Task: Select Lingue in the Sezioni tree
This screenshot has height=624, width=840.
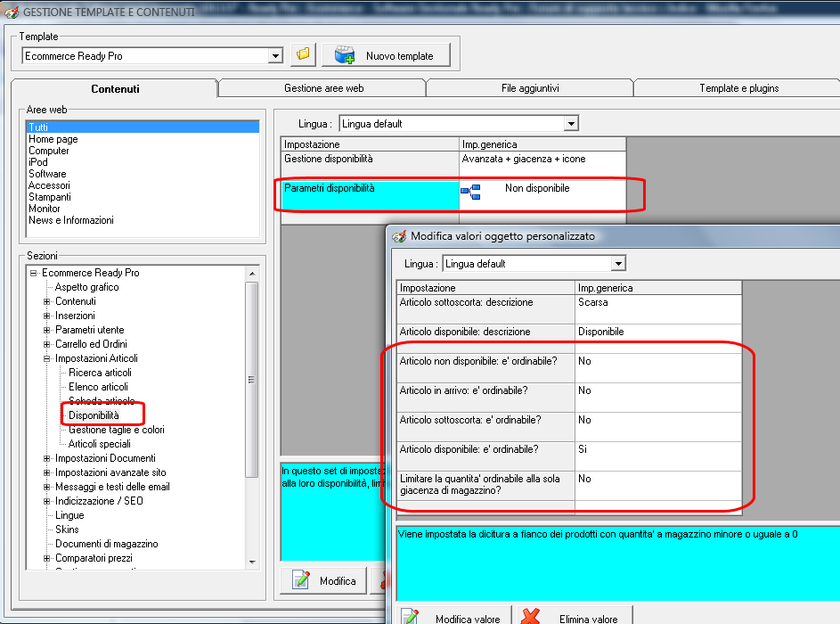Action: (69, 515)
